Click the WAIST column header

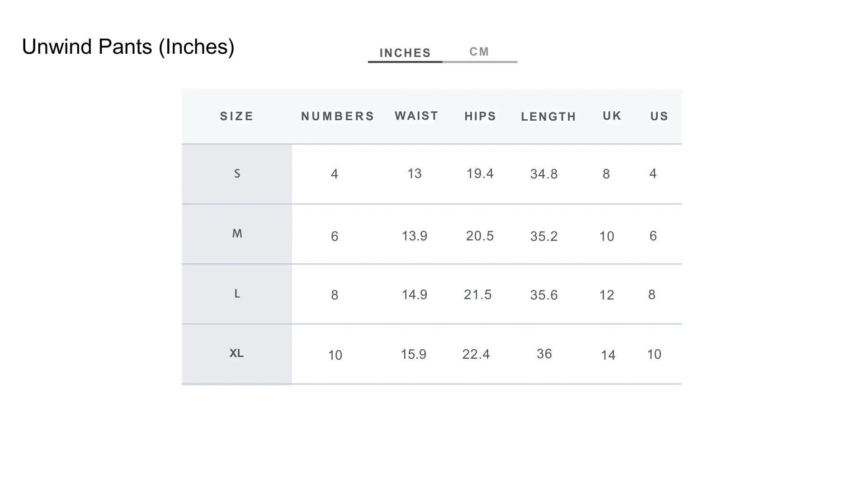(x=417, y=116)
